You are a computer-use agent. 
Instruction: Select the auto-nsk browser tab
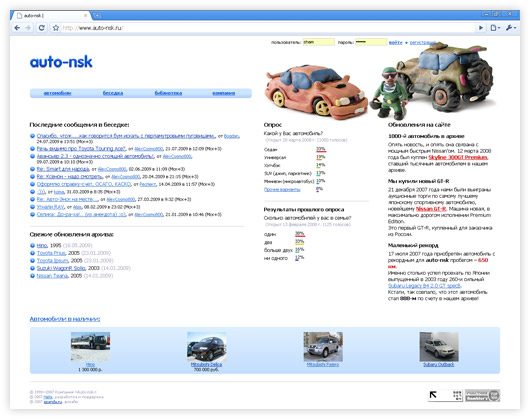tap(51, 16)
